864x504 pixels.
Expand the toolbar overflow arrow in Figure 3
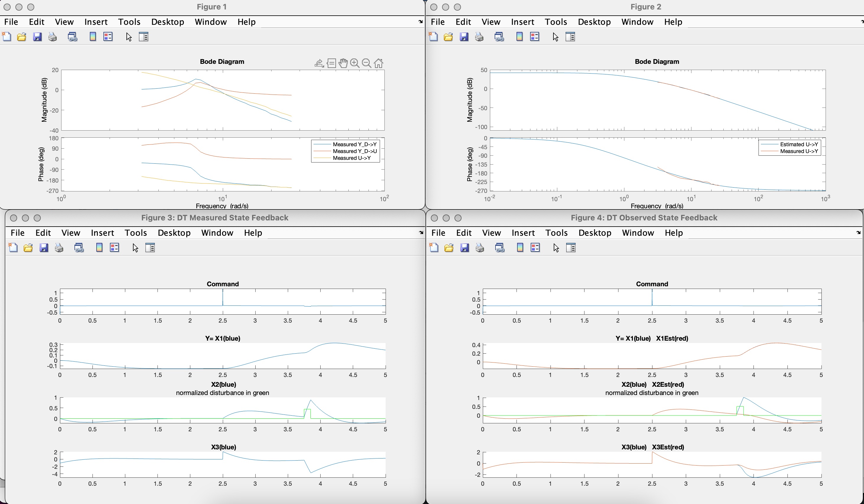coord(421,233)
